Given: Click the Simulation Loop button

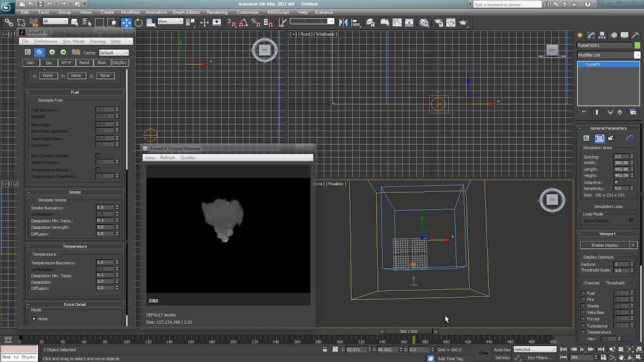Looking at the screenshot, I should (x=608, y=207).
